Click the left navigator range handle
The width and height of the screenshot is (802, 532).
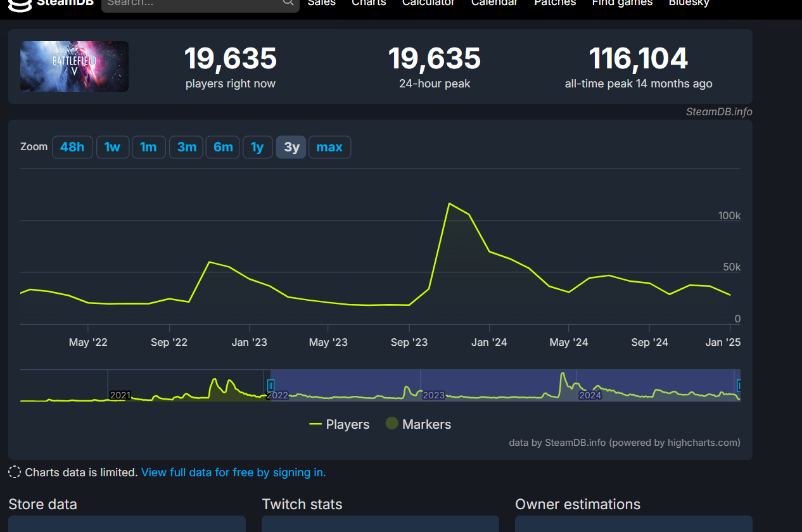[x=271, y=385]
